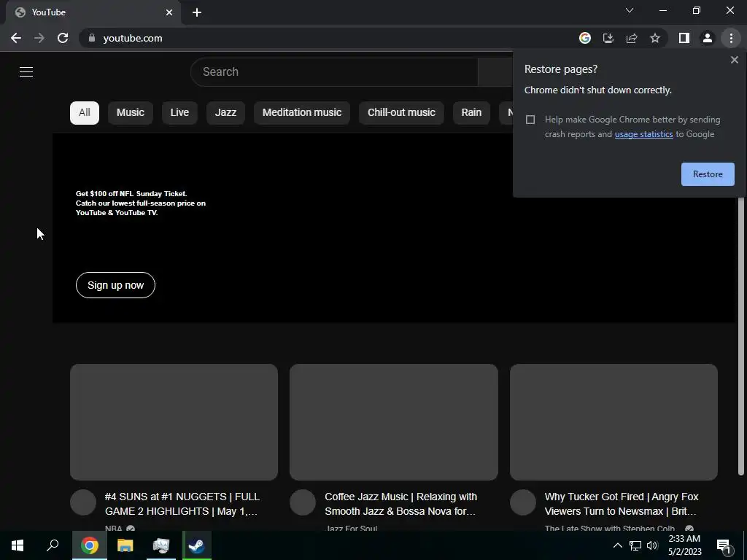Screen dimensions: 747x560
Task: Open the taskbar app beside File Explorer
Action: click(161, 545)
